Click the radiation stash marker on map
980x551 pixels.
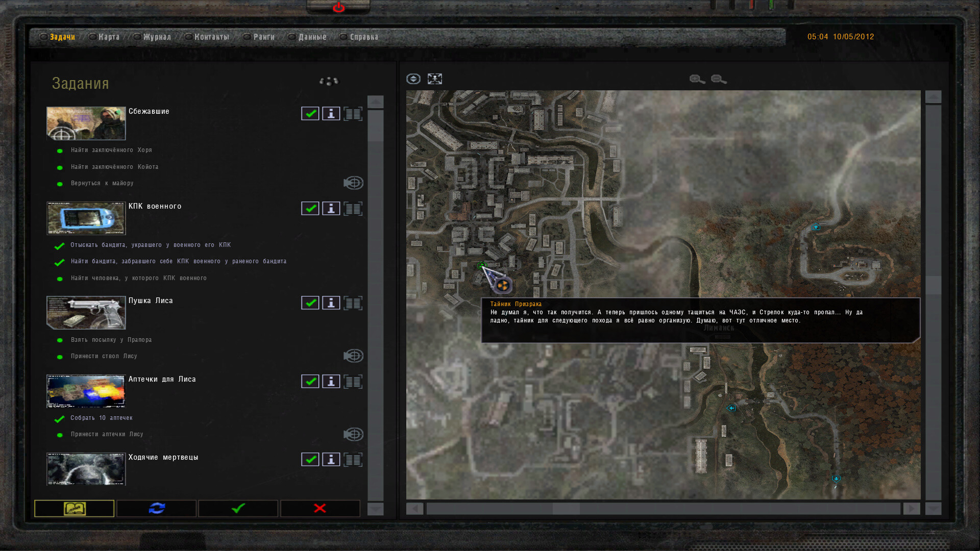503,285
